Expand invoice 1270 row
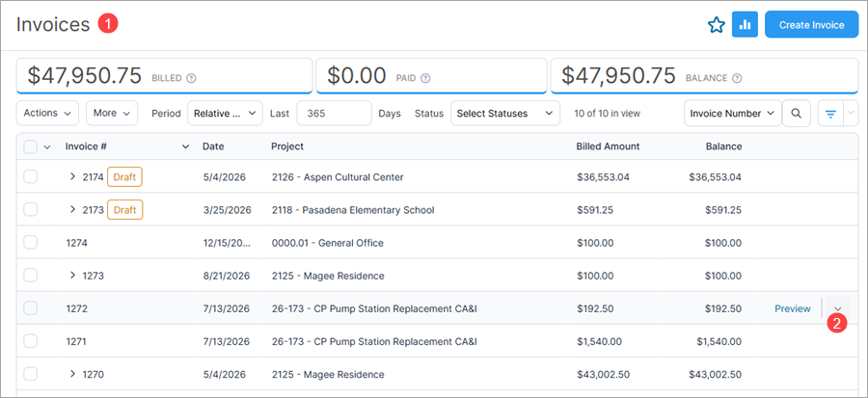This screenshot has height=398, width=868. tap(72, 374)
